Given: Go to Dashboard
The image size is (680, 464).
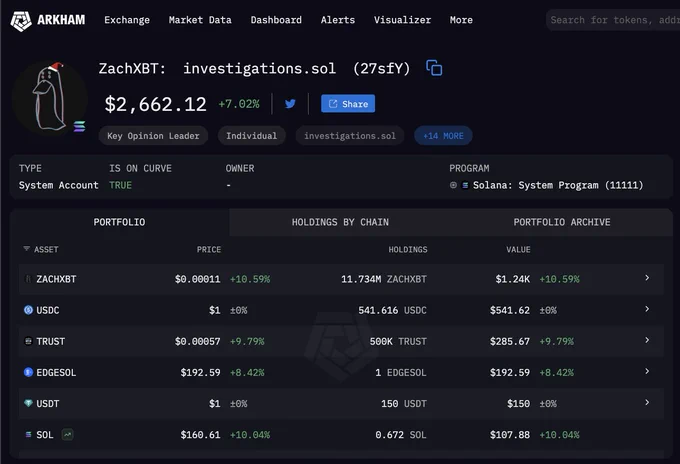Looking at the screenshot, I should point(276,20).
